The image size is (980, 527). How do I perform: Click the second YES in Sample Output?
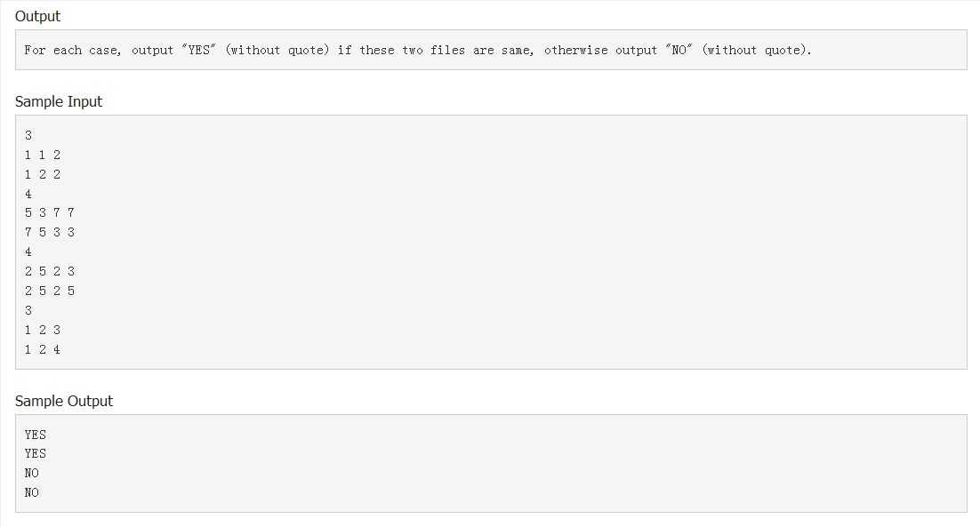35,453
